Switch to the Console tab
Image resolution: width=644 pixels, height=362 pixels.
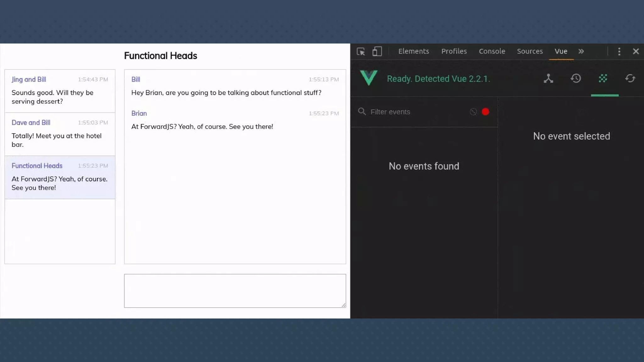coord(492,51)
